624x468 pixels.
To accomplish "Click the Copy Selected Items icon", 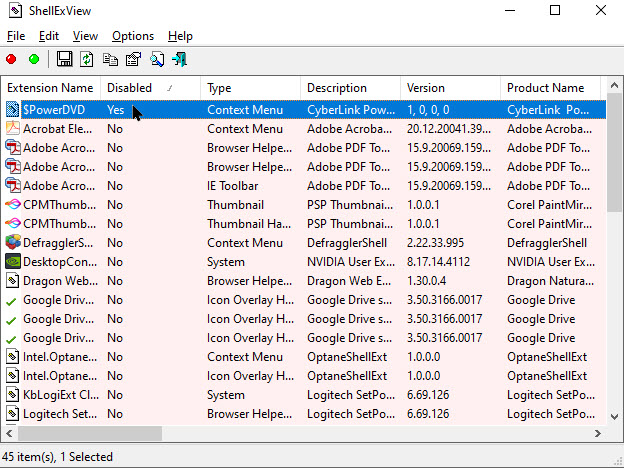I will coord(110,59).
